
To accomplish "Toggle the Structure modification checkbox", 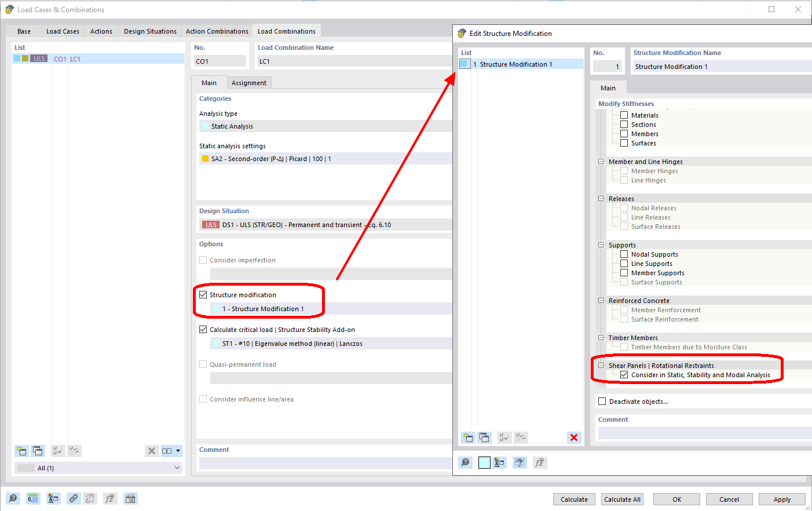I will pos(203,294).
